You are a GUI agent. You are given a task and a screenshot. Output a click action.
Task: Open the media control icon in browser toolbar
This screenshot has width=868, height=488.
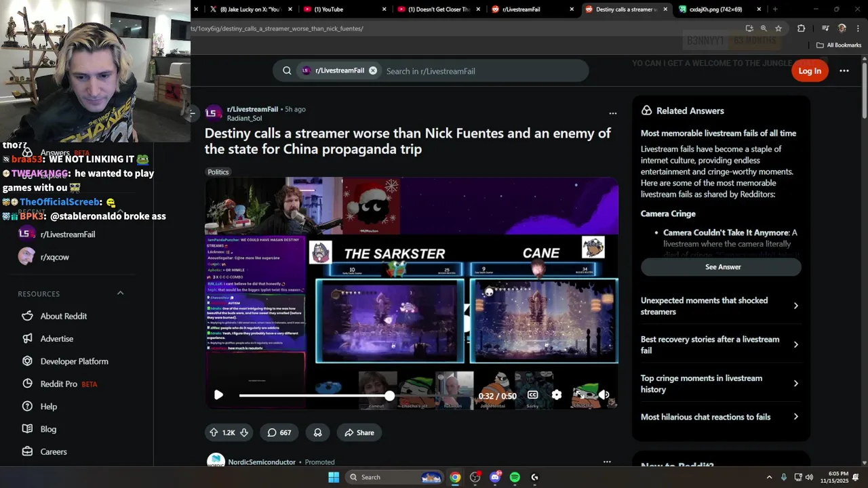pyautogui.click(x=825, y=28)
